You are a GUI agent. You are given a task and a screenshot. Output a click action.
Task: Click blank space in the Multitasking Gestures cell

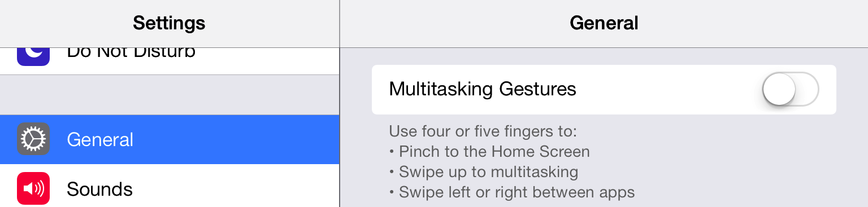coord(667,89)
